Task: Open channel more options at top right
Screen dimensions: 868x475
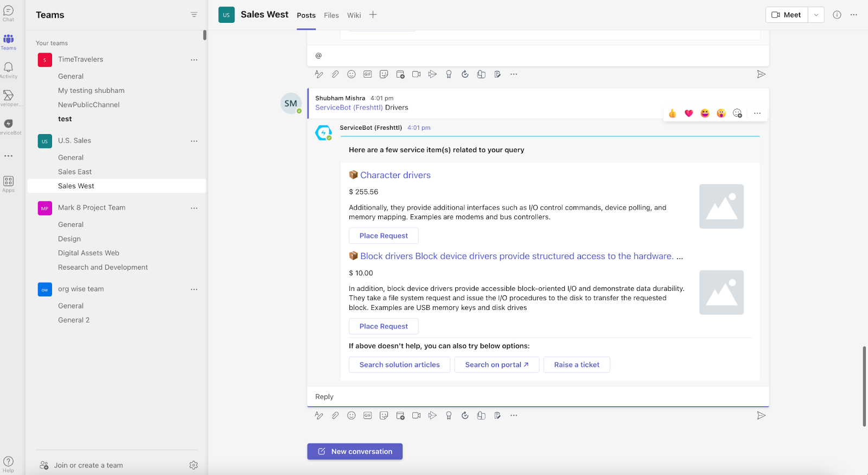Action: click(x=854, y=15)
